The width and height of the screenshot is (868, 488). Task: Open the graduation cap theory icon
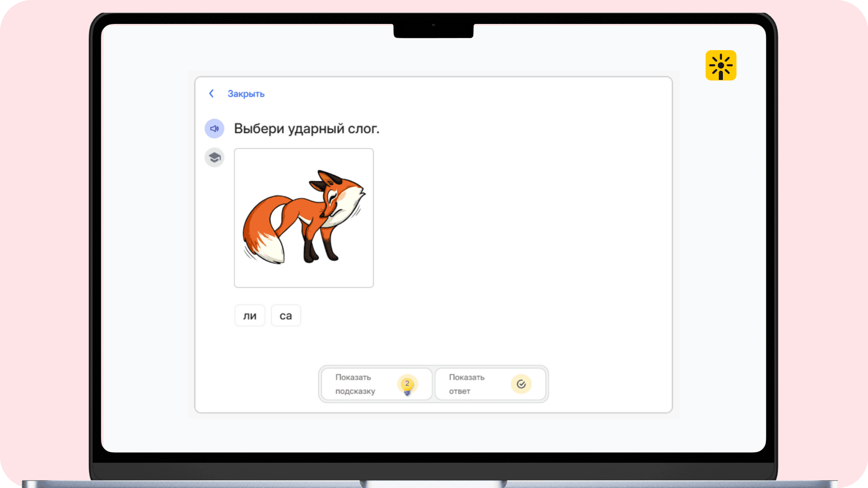pyautogui.click(x=214, y=158)
